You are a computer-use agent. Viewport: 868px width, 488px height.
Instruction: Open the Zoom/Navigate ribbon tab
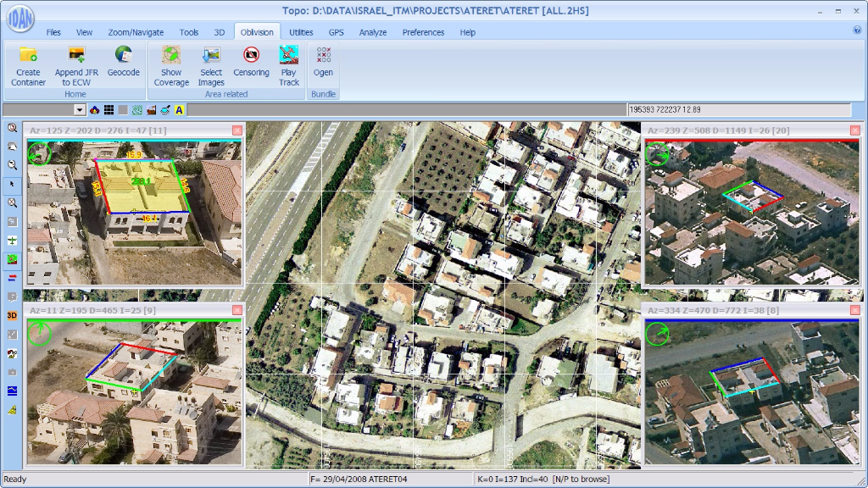coord(136,32)
